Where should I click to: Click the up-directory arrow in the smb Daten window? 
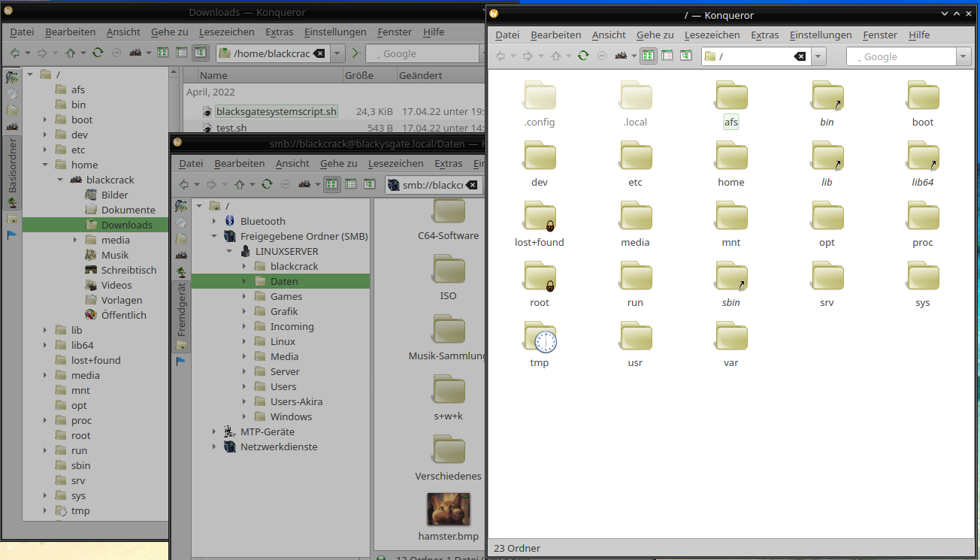pyautogui.click(x=240, y=184)
